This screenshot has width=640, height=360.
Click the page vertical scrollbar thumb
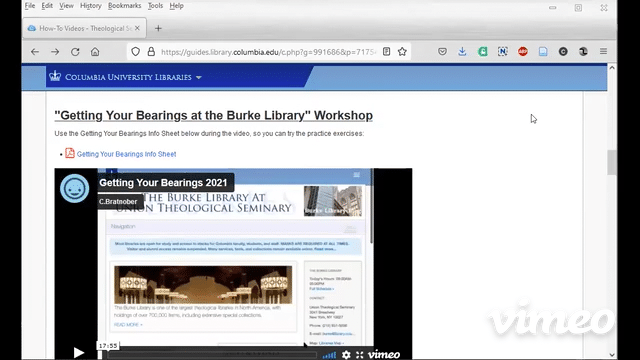click(612, 162)
